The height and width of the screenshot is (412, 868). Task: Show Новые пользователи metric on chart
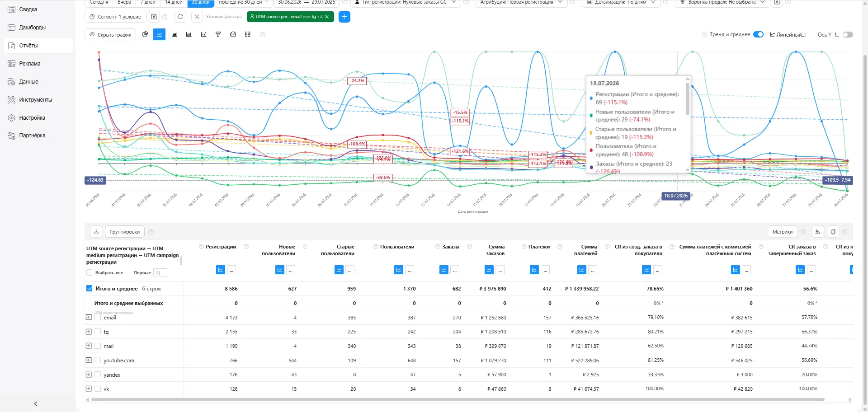click(x=280, y=270)
